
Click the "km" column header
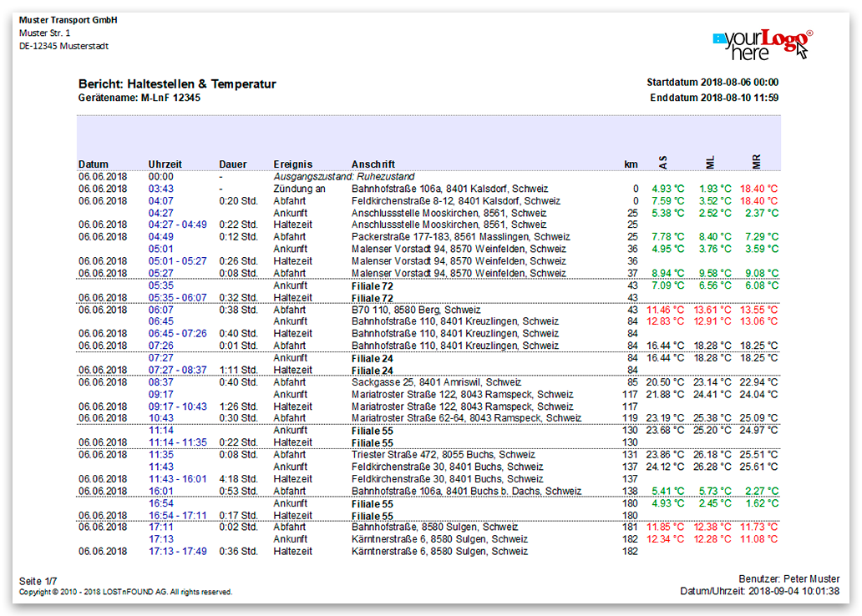pyautogui.click(x=631, y=164)
